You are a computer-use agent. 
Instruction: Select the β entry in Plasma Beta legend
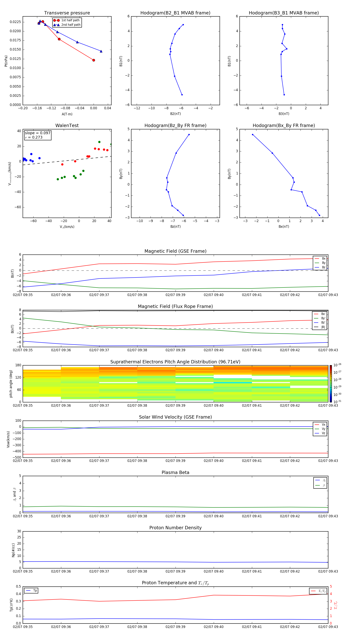[320, 486]
